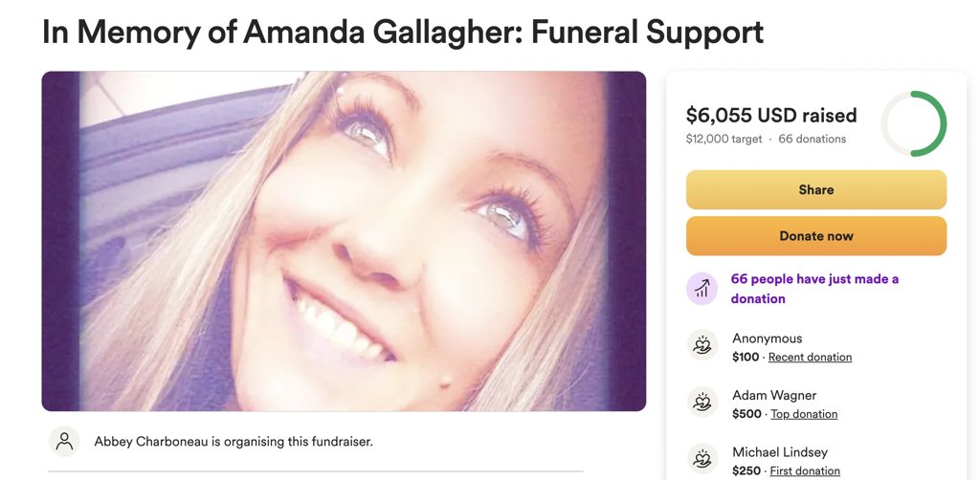Screen dimensions: 980x480
Task: Click the '66 donations' count text
Action: point(812,139)
